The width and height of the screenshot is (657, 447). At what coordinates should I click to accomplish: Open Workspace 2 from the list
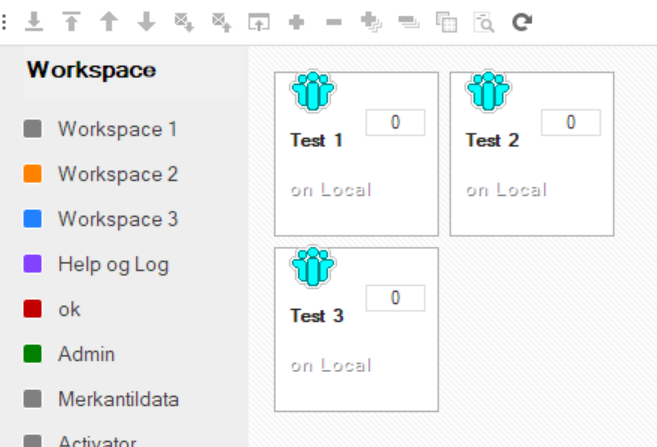[101, 174]
